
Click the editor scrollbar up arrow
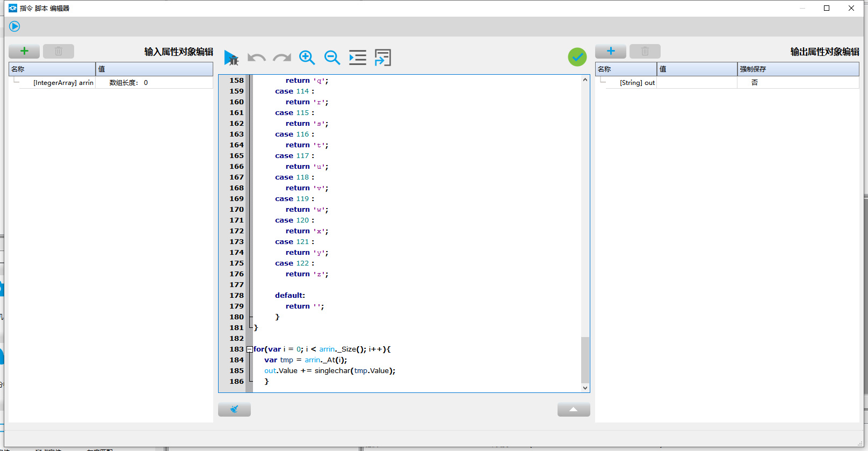(x=585, y=80)
